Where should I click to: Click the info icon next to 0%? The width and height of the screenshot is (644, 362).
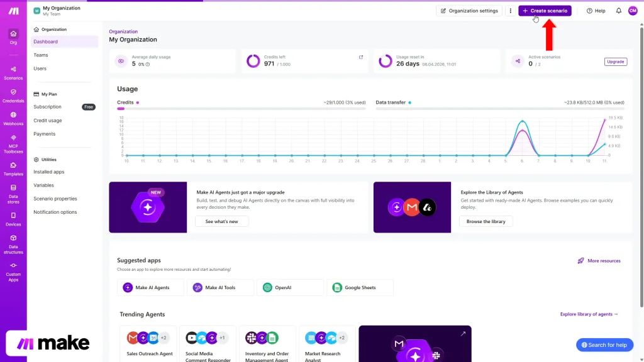click(148, 64)
